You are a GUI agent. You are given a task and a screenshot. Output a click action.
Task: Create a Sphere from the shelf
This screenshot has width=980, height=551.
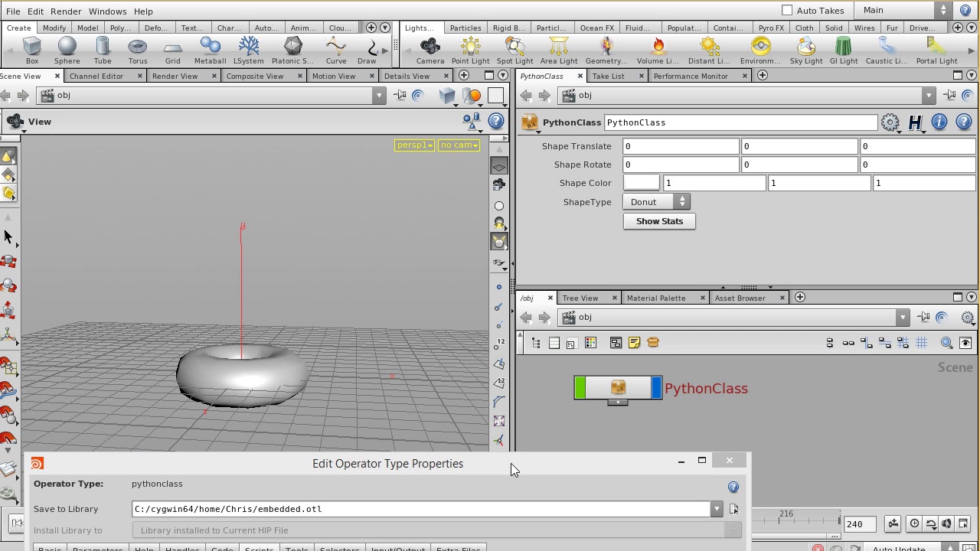[x=67, y=51]
